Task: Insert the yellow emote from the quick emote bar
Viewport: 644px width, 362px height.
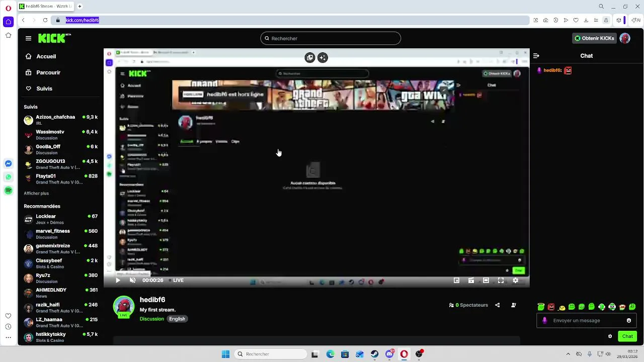Action: pos(561,307)
